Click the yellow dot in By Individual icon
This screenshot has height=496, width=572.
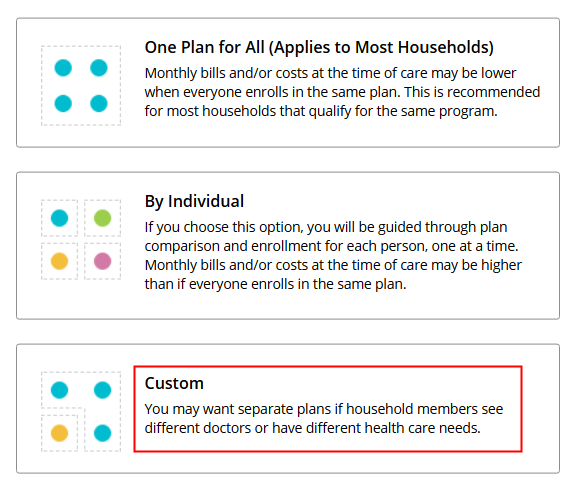click(x=59, y=261)
